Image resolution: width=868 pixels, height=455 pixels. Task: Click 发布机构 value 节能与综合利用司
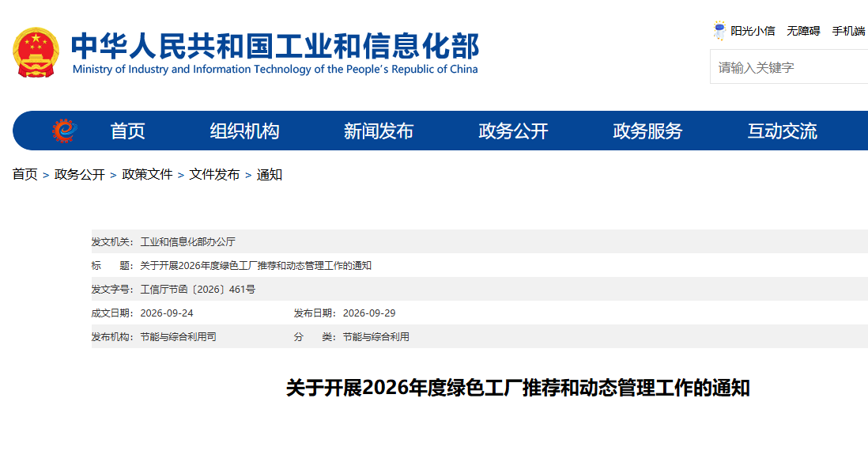coord(178,337)
